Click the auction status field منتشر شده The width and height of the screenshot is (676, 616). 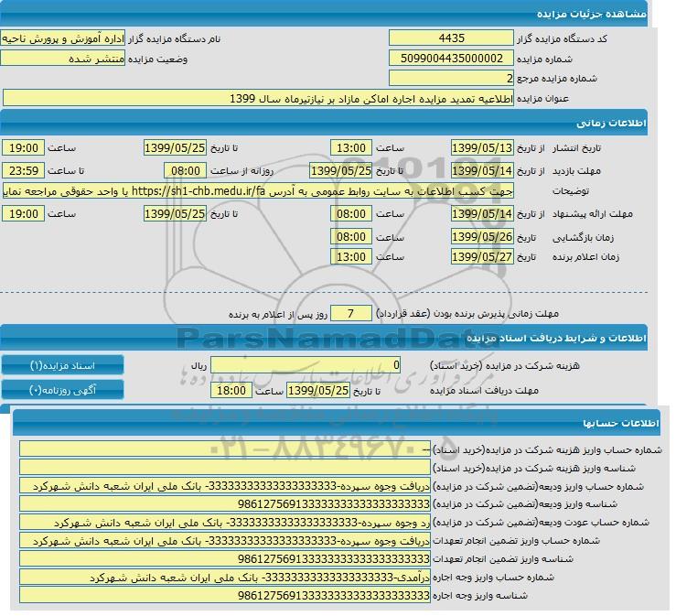pos(62,59)
